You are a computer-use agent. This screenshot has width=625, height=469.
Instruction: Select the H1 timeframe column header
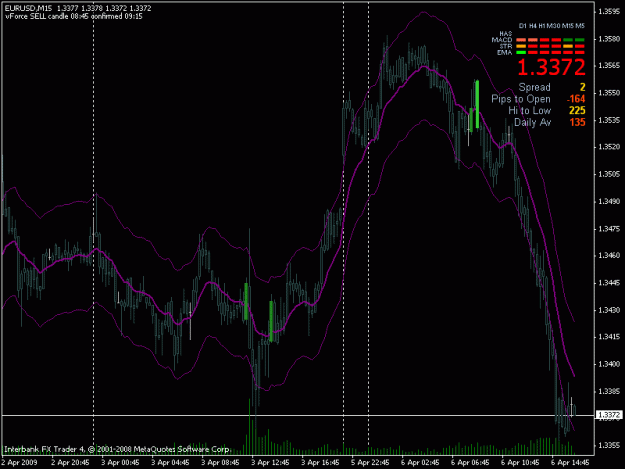pos(542,26)
